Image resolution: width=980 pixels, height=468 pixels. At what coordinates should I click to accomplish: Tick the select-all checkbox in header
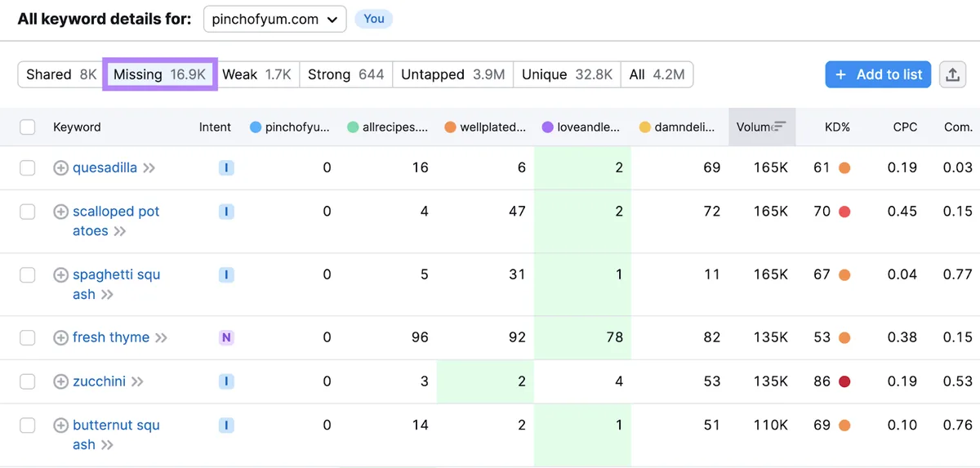28,127
